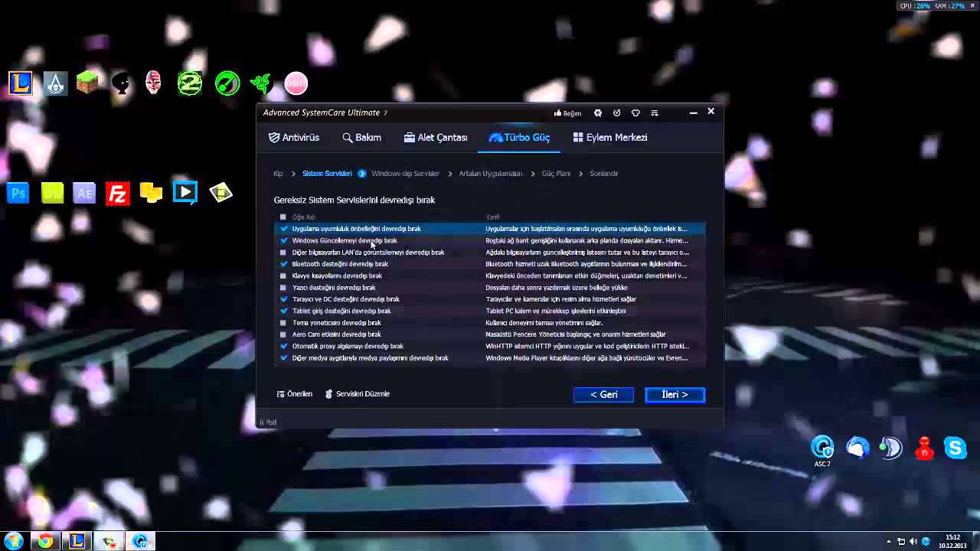This screenshot has width=980, height=551.
Task: Open the red figure desktop icon
Action: tap(925, 448)
